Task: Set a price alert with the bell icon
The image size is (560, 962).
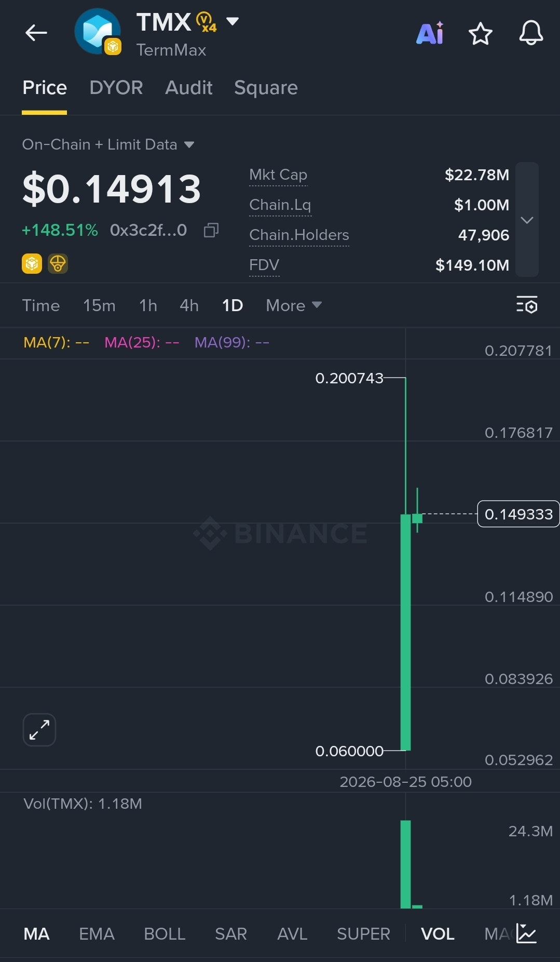Action: pyautogui.click(x=531, y=33)
